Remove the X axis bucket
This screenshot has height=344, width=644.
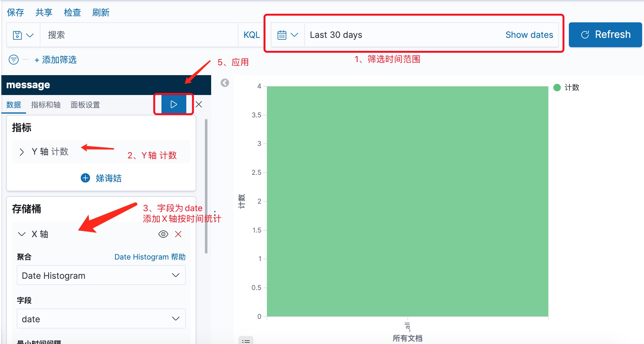(178, 234)
